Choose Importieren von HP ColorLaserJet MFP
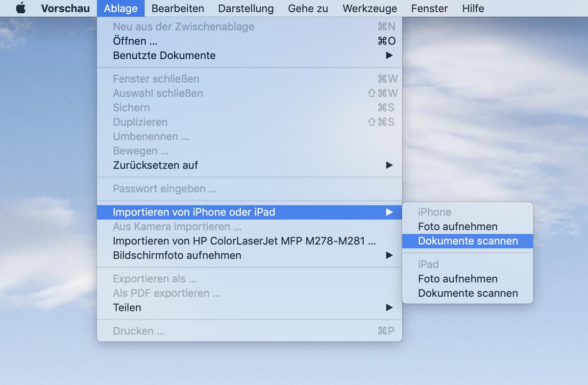Screen dimensions: 588x385 click(249, 241)
